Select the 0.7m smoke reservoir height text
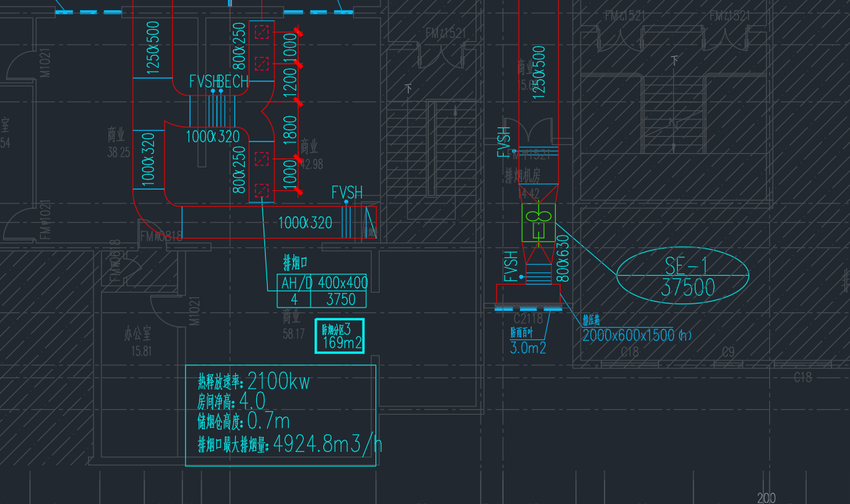Viewport: 850px width, 504px height. (268, 421)
